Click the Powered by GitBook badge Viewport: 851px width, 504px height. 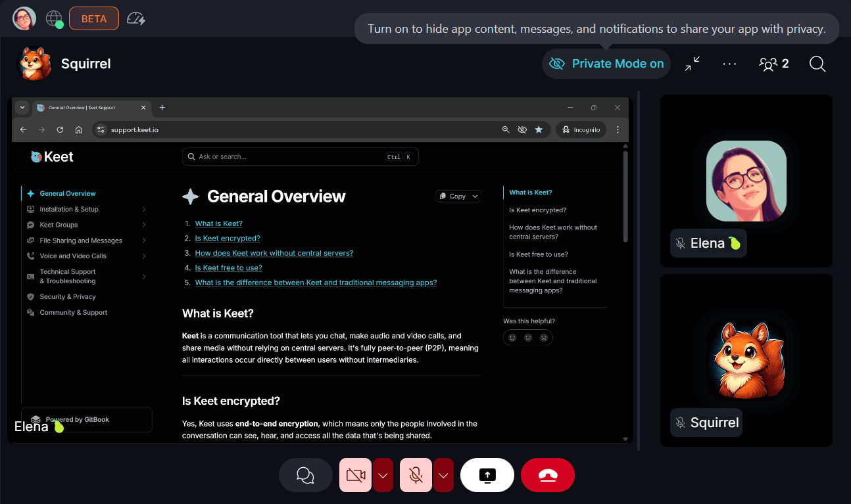87,419
